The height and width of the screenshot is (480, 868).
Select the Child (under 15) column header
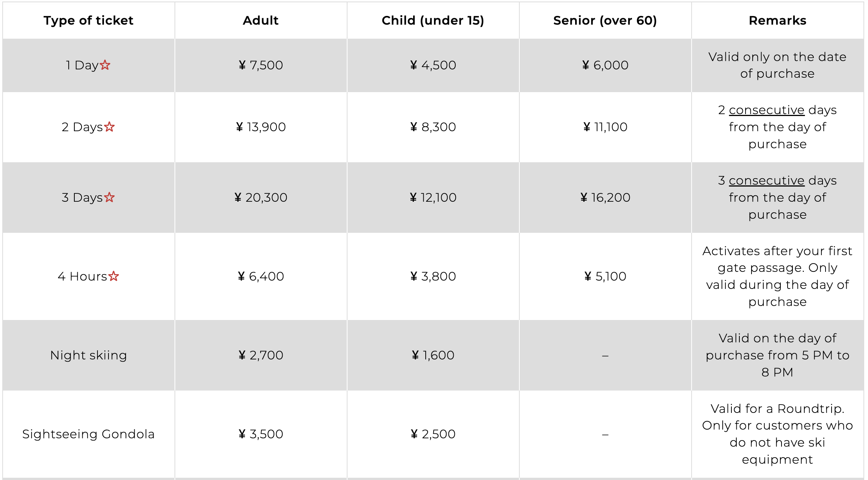(x=433, y=20)
